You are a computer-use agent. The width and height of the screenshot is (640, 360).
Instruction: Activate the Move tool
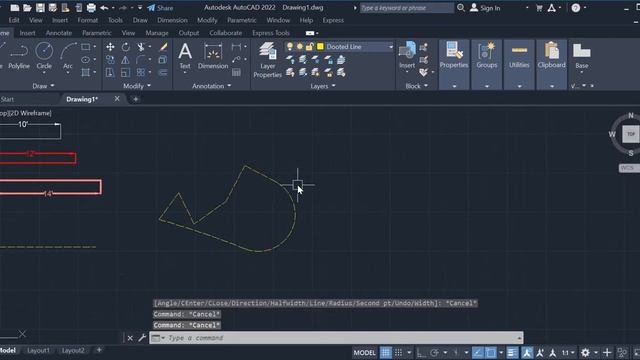click(x=110, y=47)
